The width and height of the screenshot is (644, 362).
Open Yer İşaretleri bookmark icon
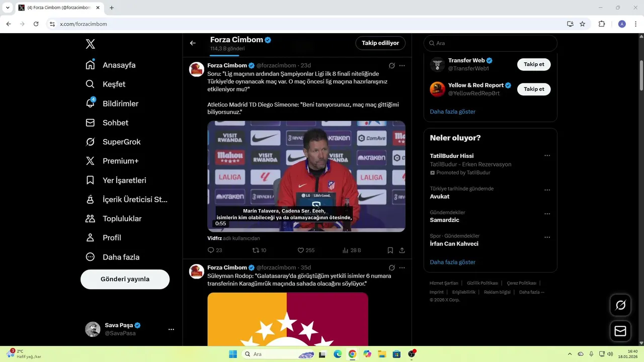(x=90, y=180)
